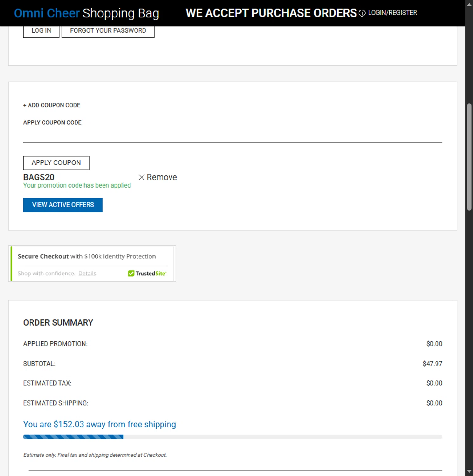Click the scrollbar down arrow
This screenshot has height=476, width=473.
coord(469,471)
